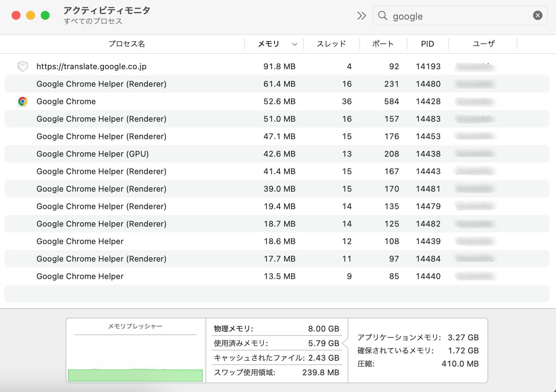Close the Activity Monitor window
The width and height of the screenshot is (556, 392).
tap(16, 15)
